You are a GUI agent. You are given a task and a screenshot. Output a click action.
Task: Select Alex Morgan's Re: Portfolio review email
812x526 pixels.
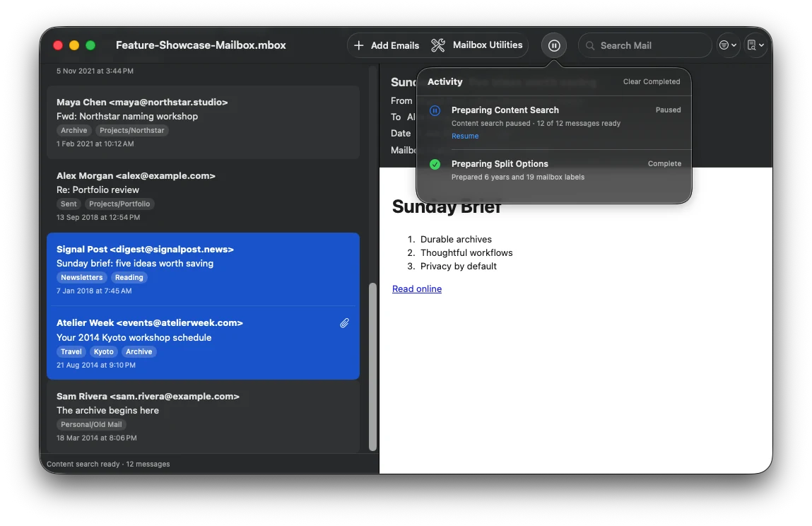(203, 196)
